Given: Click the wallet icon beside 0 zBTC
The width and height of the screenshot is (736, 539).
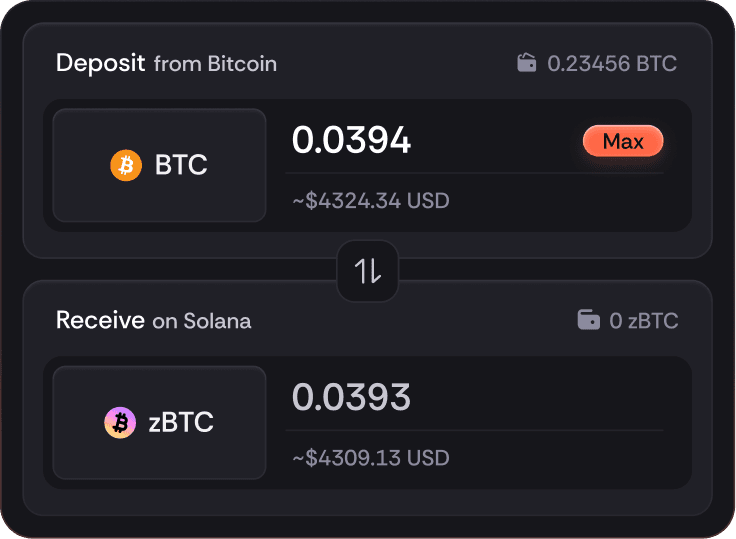Looking at the screenshot, I should click(589, 321).
